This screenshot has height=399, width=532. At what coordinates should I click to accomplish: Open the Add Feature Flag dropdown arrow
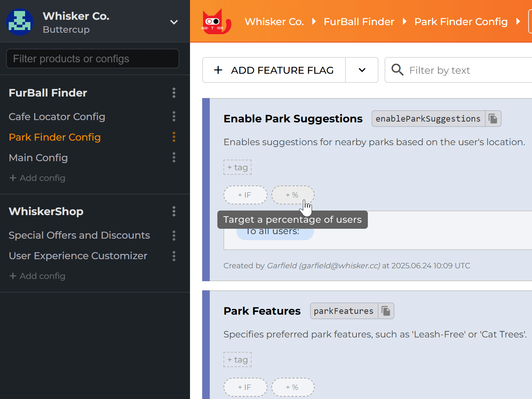click(362, 70)
